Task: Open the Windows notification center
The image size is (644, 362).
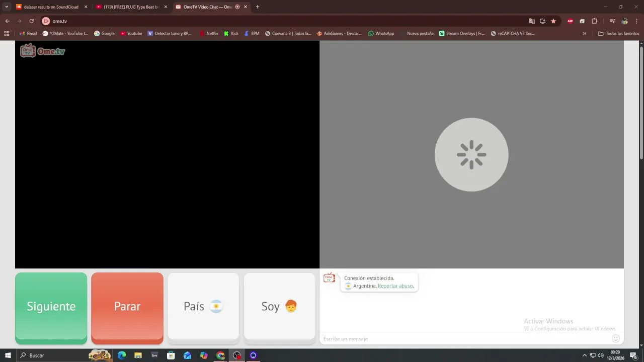Action: 633,355
